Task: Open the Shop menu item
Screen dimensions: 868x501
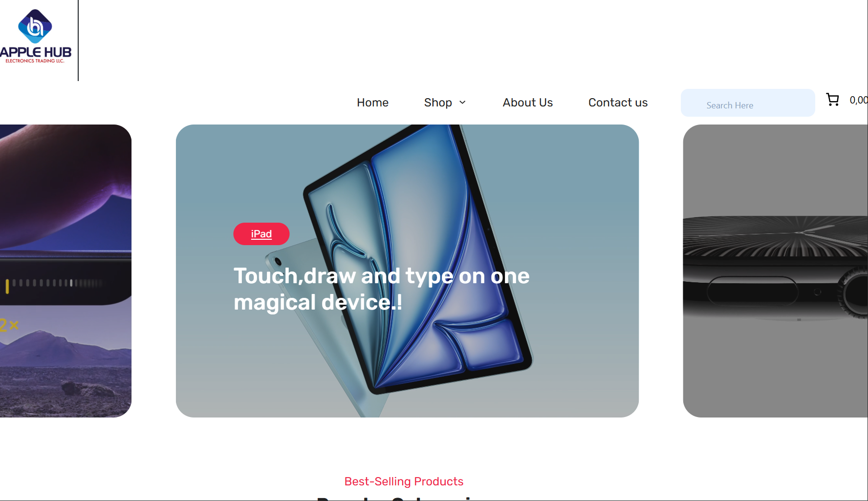Action: tap(438, 103)
